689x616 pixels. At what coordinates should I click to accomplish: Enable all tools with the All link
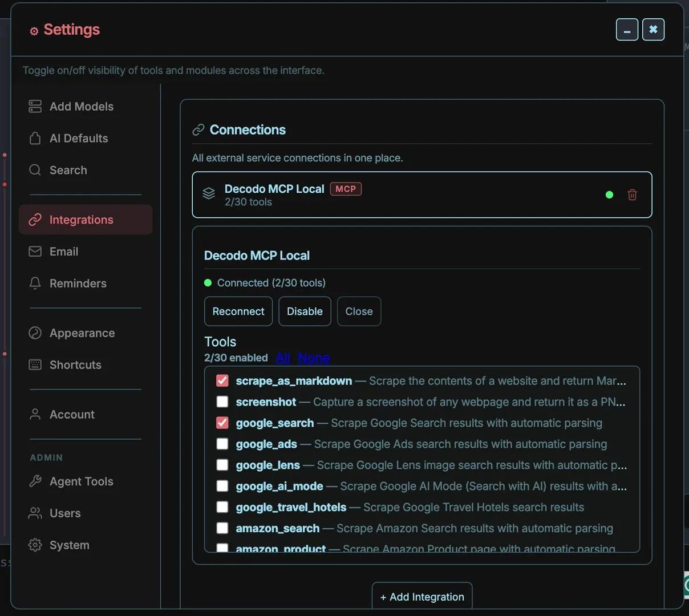coord(283,358)
